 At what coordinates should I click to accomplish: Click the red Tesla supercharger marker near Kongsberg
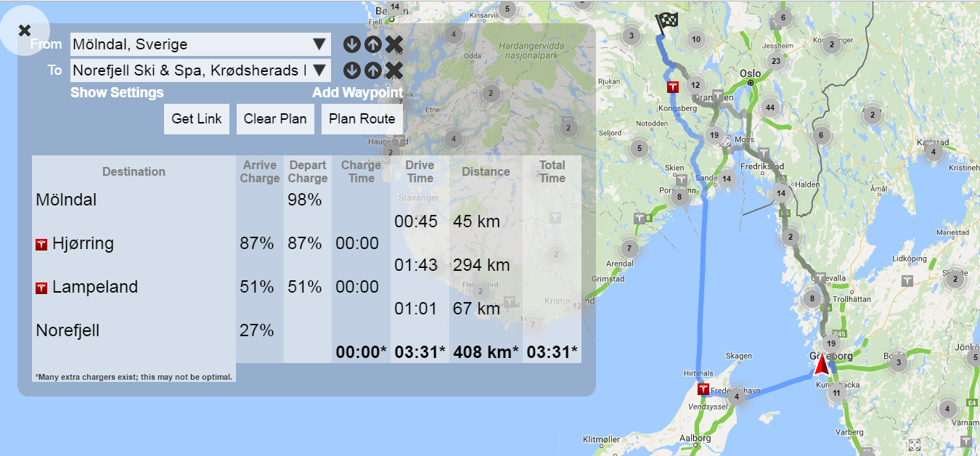coord(673,87)
